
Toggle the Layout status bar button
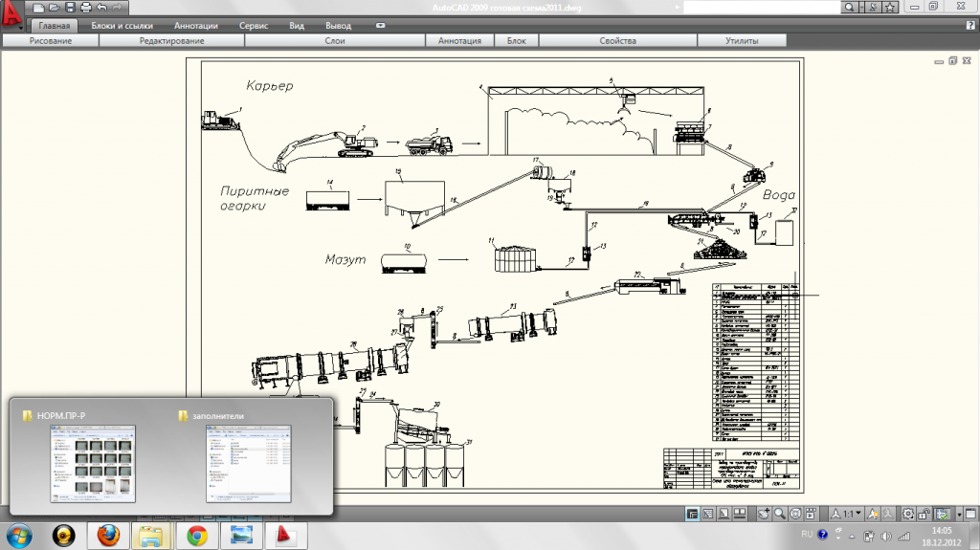click(707, 514)
